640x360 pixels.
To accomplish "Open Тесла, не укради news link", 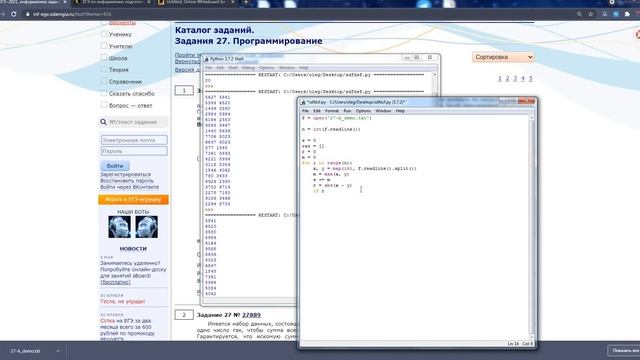I will 122,301.
